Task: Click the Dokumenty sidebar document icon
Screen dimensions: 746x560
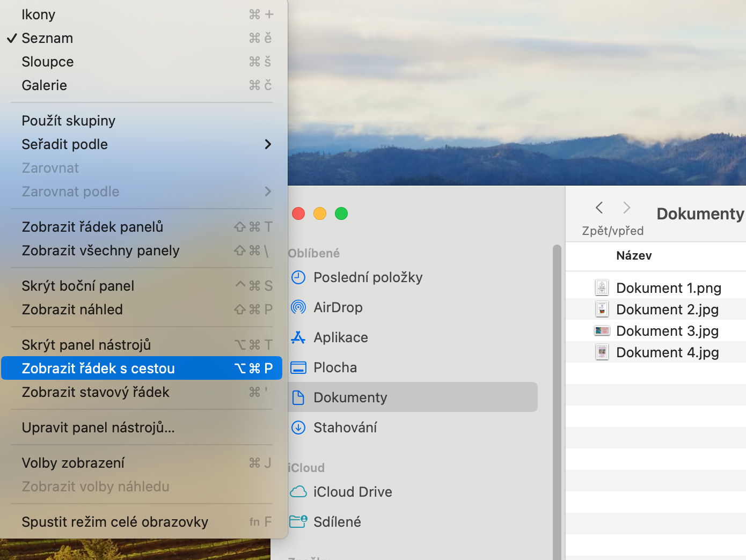Action: (x=298, y=397)
